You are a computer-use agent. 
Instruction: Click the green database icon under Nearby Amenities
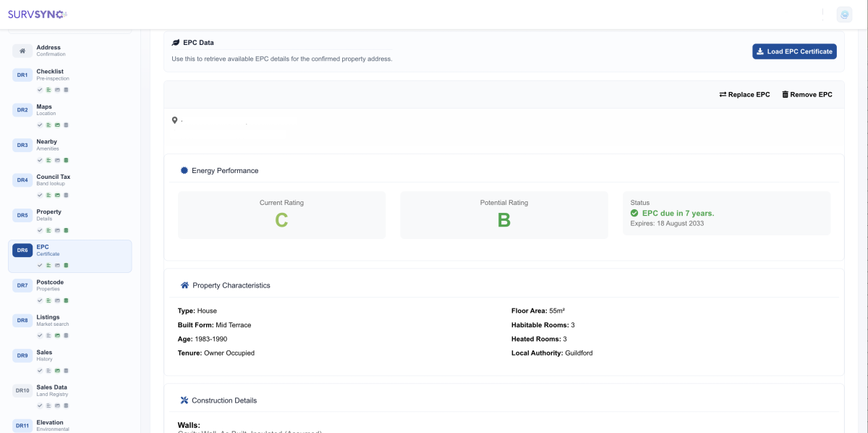click(x=66, y=160)
